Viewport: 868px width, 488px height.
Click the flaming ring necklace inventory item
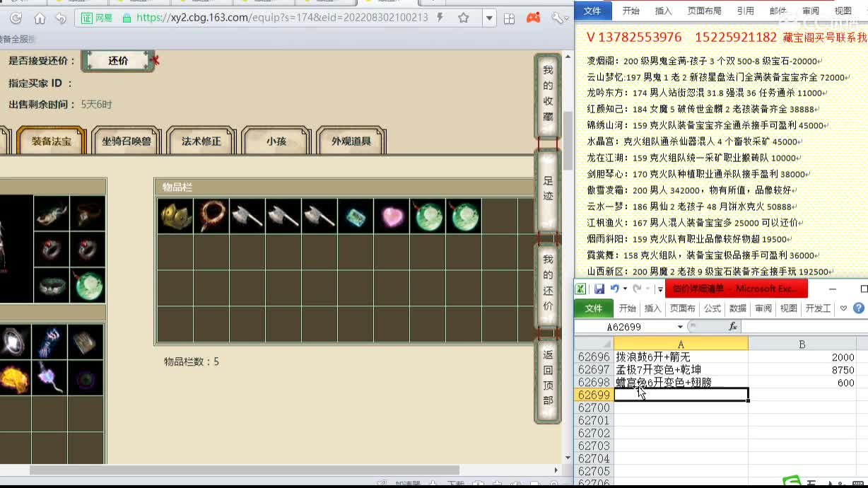pos(211,216)
